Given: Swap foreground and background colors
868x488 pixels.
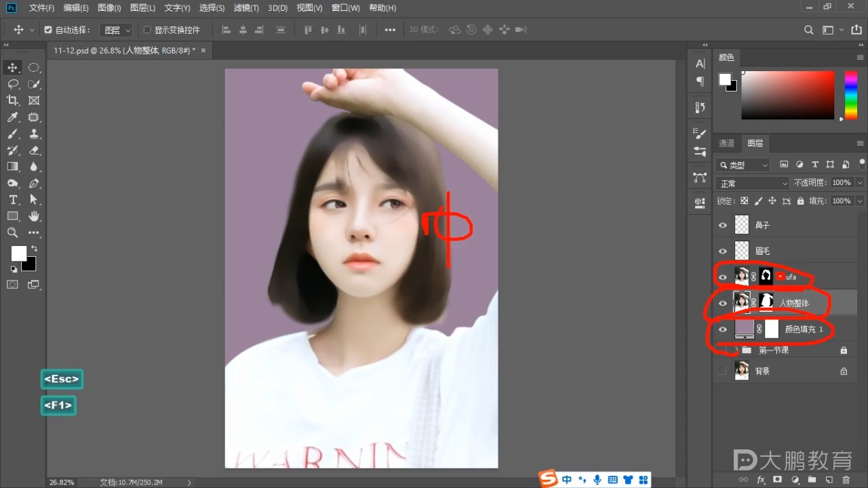Looking at the screenshot, I should (34, 249).
